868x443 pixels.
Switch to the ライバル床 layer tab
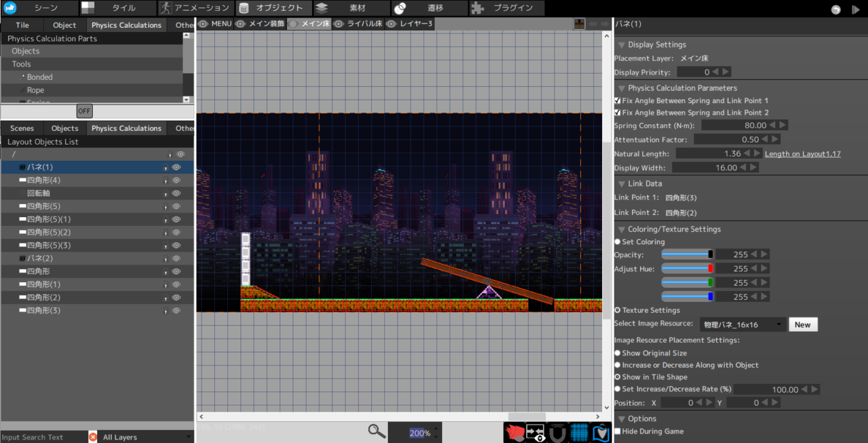(x=366, y=23)
